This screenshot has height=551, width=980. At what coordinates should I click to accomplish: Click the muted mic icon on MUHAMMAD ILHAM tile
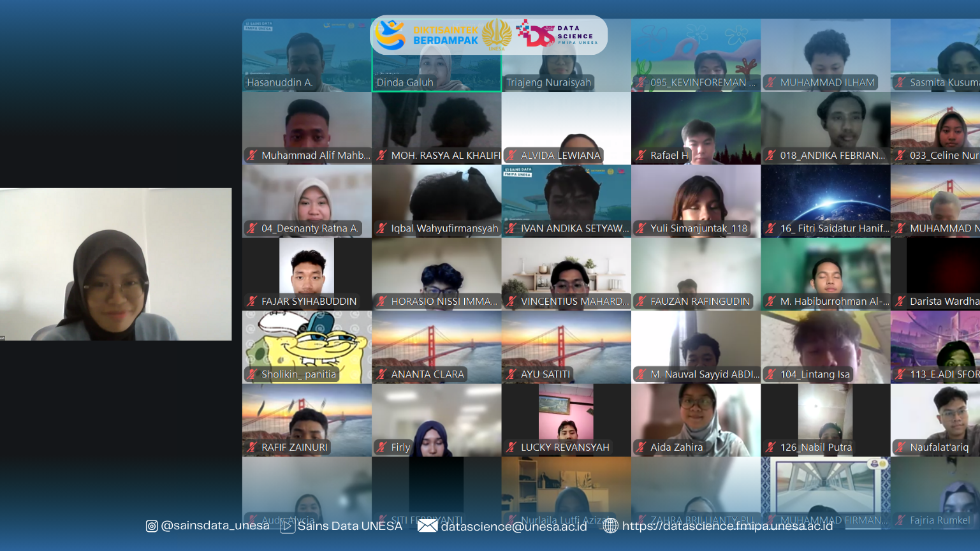tap(771, 82)
